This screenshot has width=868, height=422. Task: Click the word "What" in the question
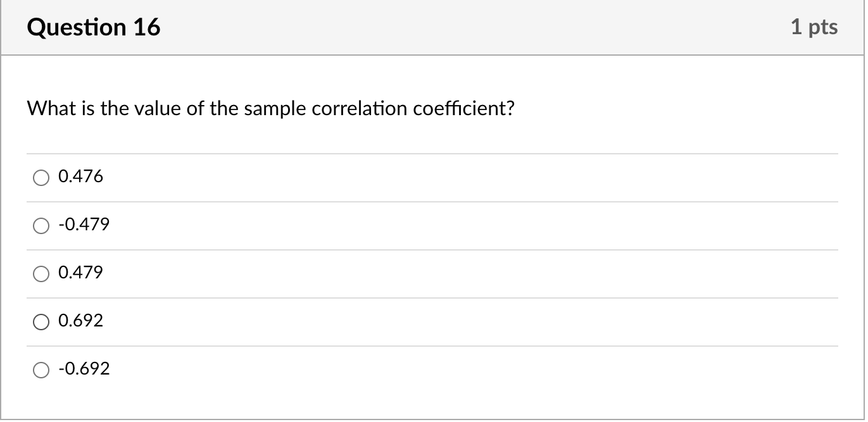(47, 109)
